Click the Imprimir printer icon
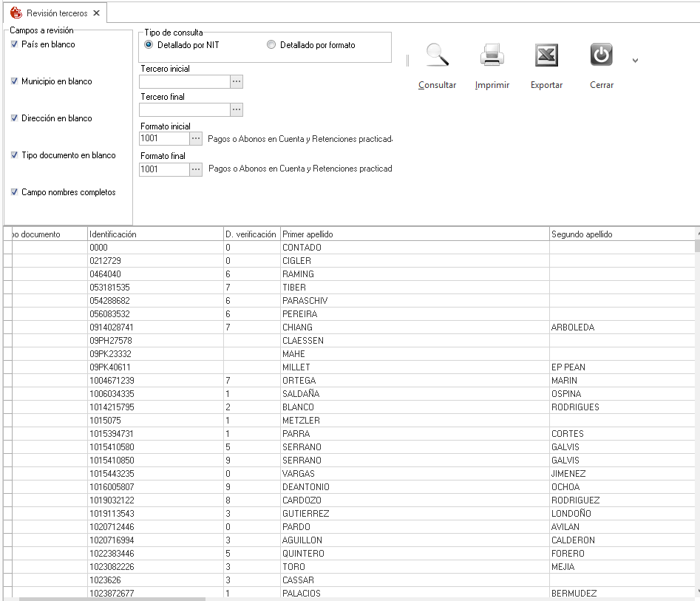 click(492, 56)
